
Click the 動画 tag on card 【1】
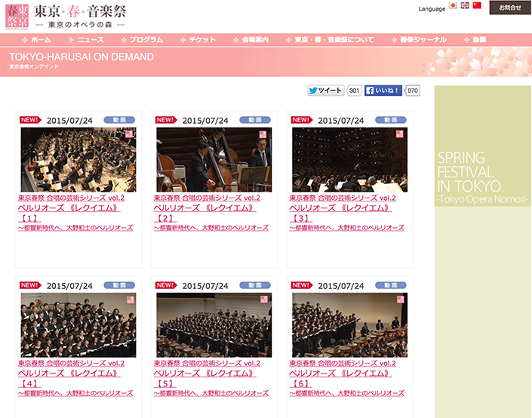click(119, 120)
